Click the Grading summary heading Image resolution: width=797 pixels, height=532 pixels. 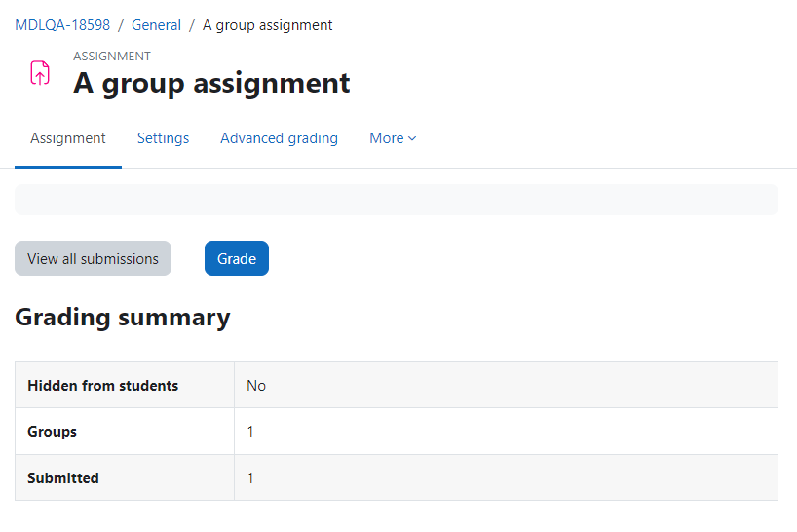123,317
